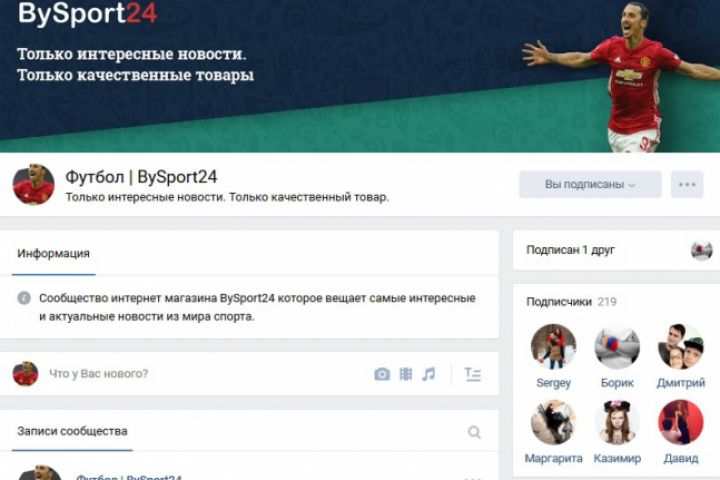
Task: Open subscriber Sergey's avatar
Action: [x=553, y=347]
